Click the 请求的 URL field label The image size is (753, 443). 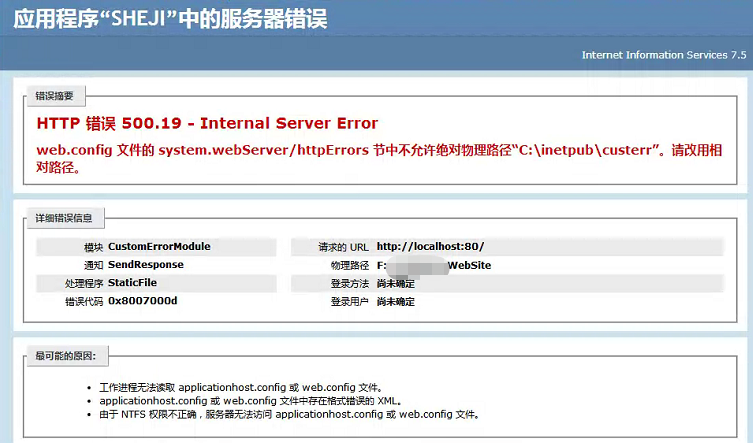tap(343, 246)
